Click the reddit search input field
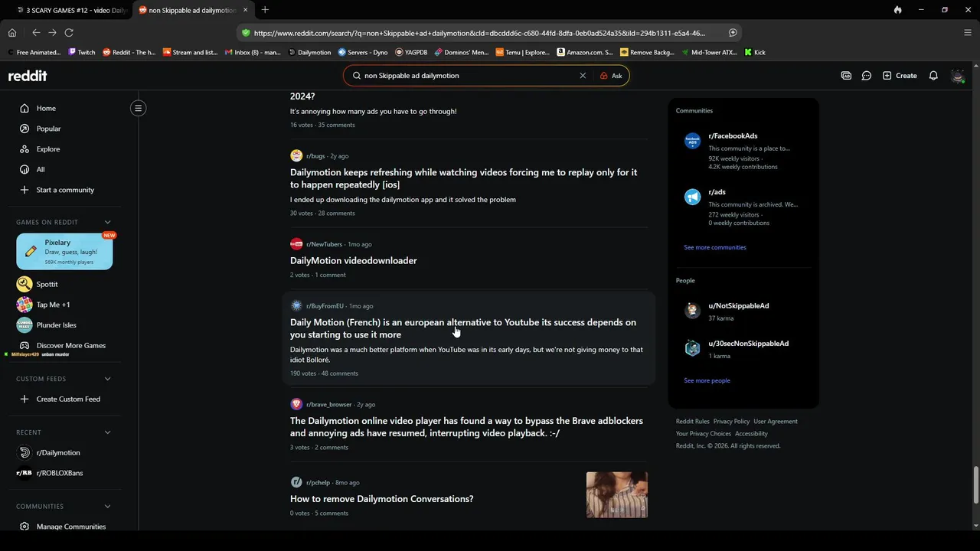980x551 pixels. pos(467,76)
